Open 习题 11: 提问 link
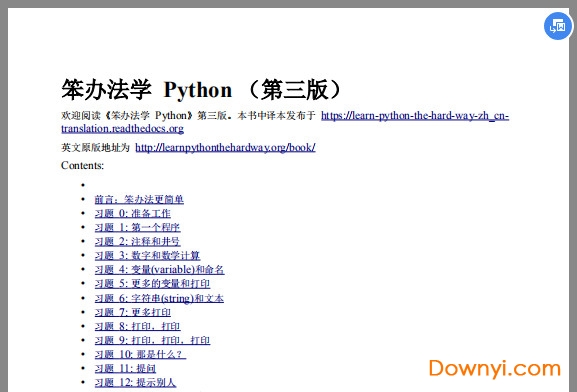Screen dimensions: 577x392 pos(125,368)
